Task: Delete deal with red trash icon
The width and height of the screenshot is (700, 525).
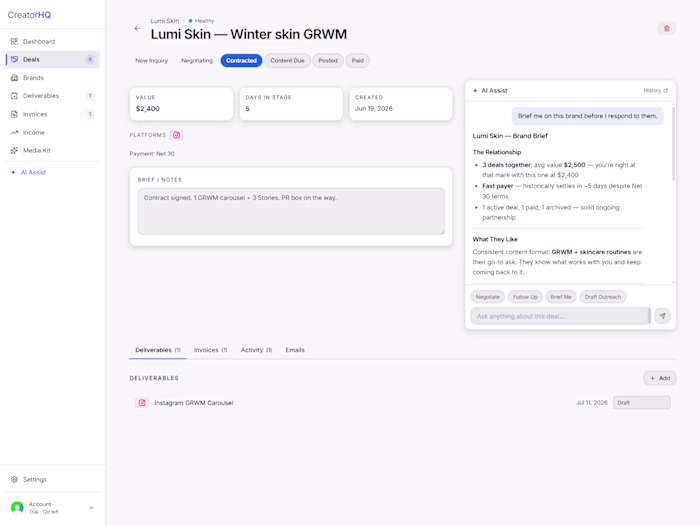Action: [x=667, y=29]
